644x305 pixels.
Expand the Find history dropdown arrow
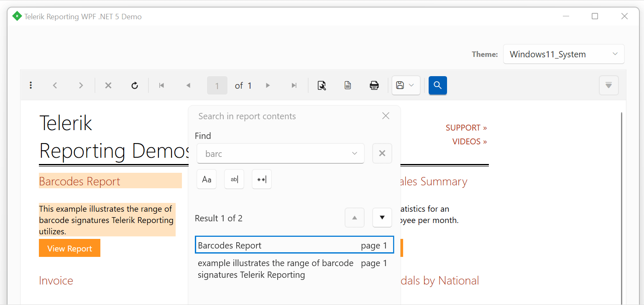[x=355, y=153]
